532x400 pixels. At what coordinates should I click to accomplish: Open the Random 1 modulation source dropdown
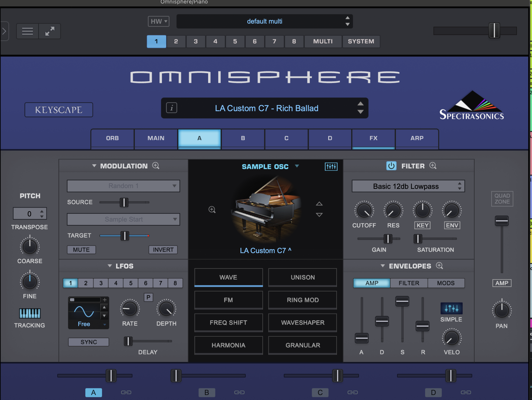pos(123,186)
